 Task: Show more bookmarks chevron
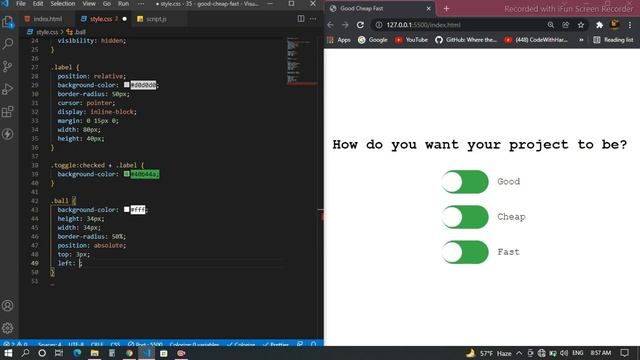[x=581, y=40]
